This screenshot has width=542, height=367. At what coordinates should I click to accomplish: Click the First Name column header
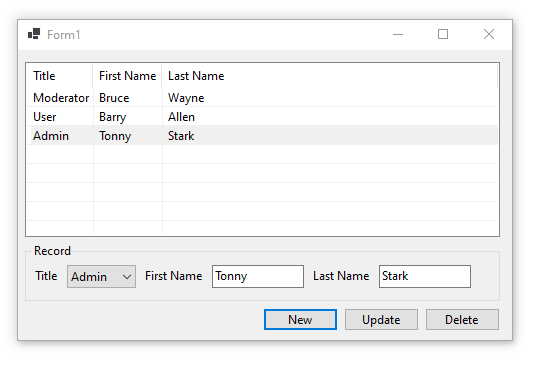(127, 76)
